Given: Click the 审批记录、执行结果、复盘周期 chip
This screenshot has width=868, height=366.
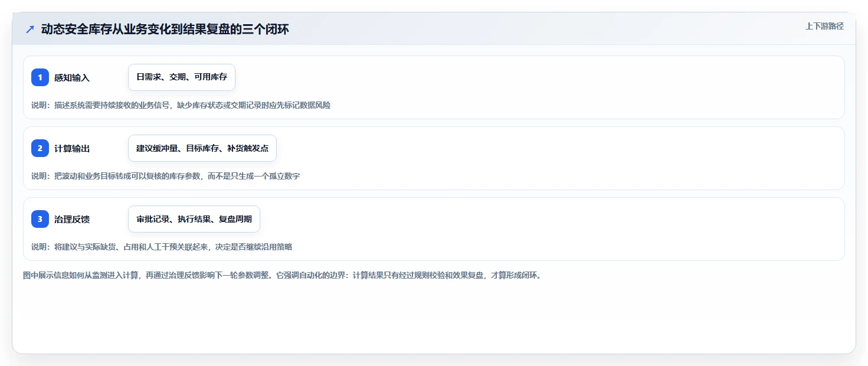Looking at the screenshot, I should tap(194, 219).
